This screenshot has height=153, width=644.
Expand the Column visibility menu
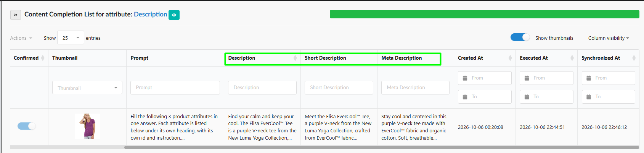pos(609,38)
